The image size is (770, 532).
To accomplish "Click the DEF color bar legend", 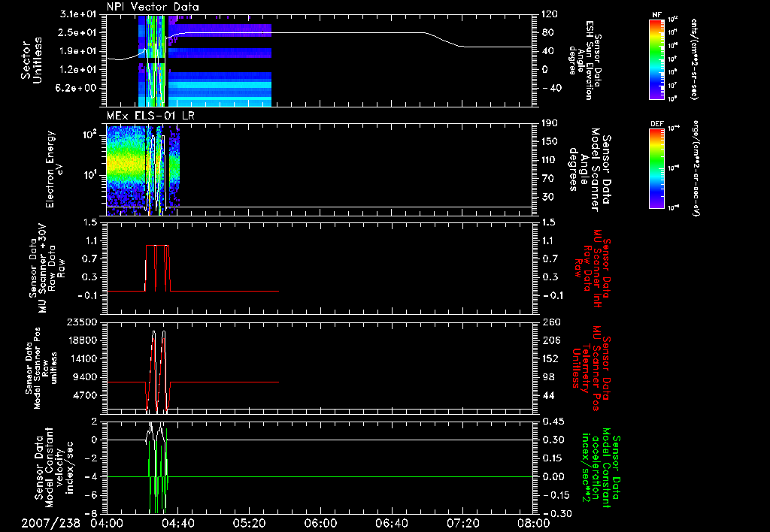I will [656, 168].
